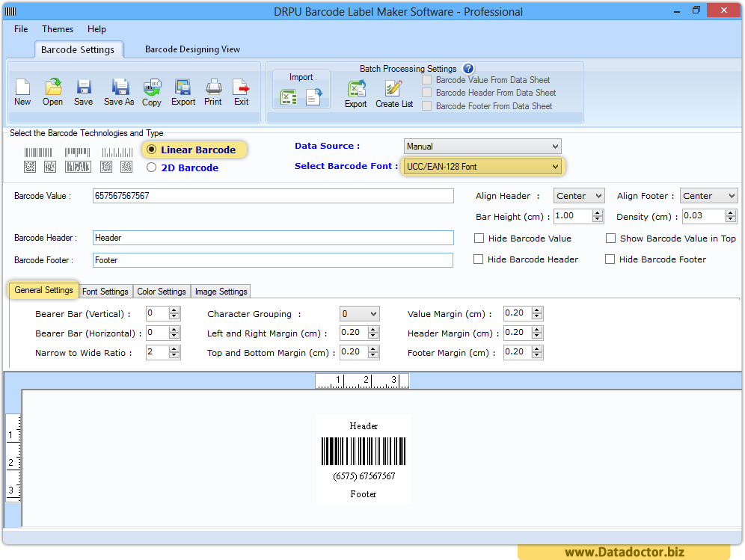The width and height of the screenshot is (745, 560).
Task: Adjust Left and Right Margin spinner
Action: click(373, 333)
